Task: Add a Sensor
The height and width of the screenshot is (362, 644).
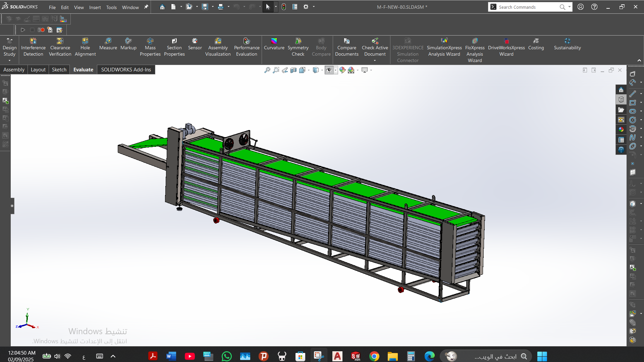Action: [195, 44]
